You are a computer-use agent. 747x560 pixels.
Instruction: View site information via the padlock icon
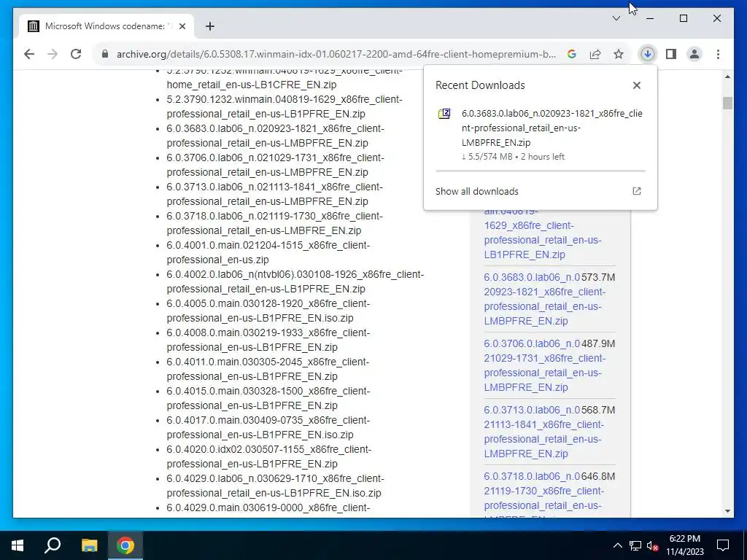(105, 54)
